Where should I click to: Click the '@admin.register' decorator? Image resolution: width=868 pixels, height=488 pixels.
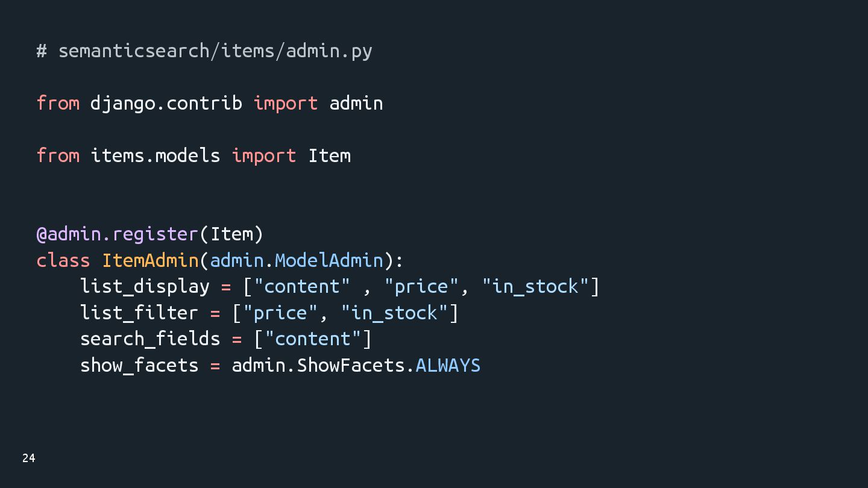coord(118,234)
